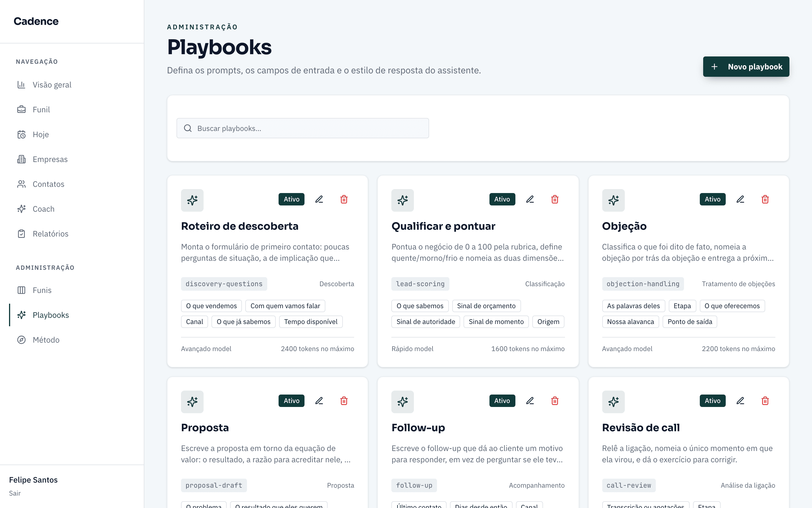Toggle Ativo badge on Objeção
The width and height of the screenshot is (812, 508).
pyautogui.click(x=713, y=199)
